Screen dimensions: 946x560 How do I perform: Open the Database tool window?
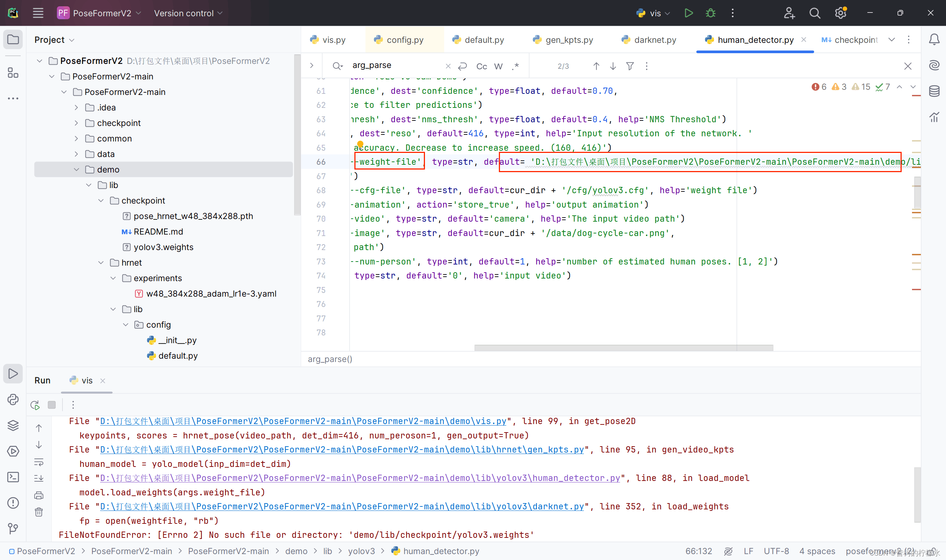pos(934,91)
